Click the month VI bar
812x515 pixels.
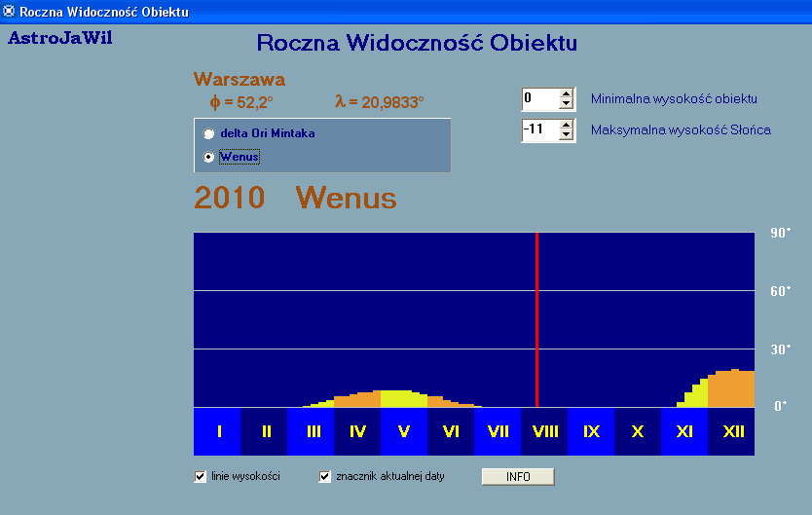tap(451, 431)
